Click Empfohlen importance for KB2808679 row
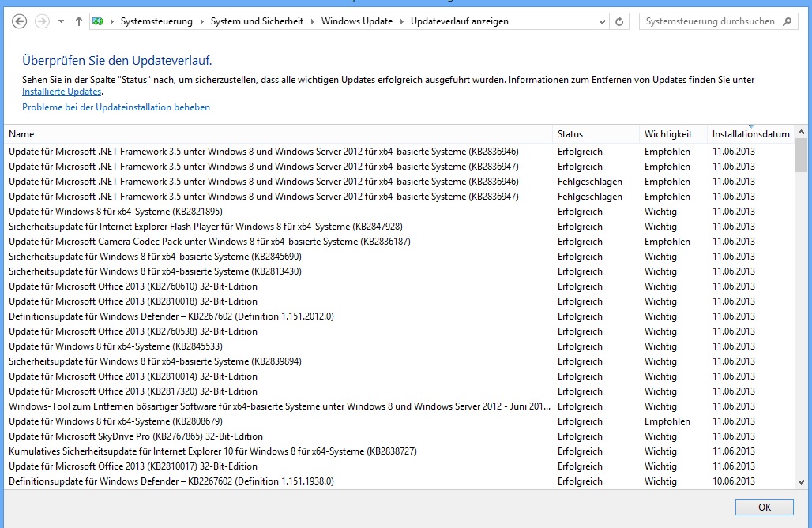 667,422
